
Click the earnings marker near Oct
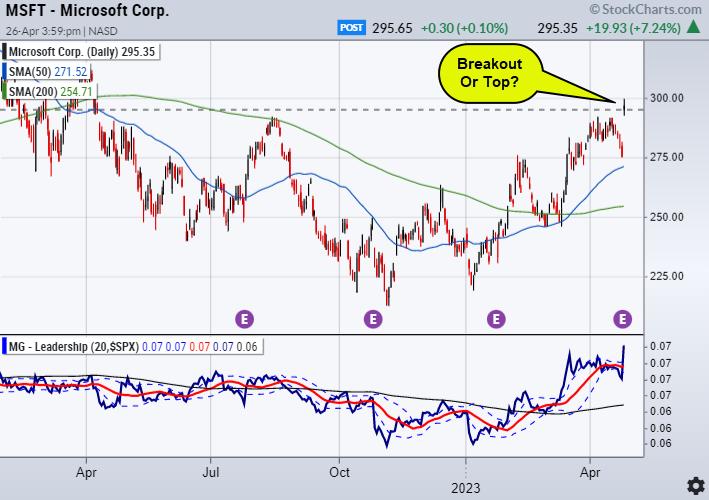372,319
